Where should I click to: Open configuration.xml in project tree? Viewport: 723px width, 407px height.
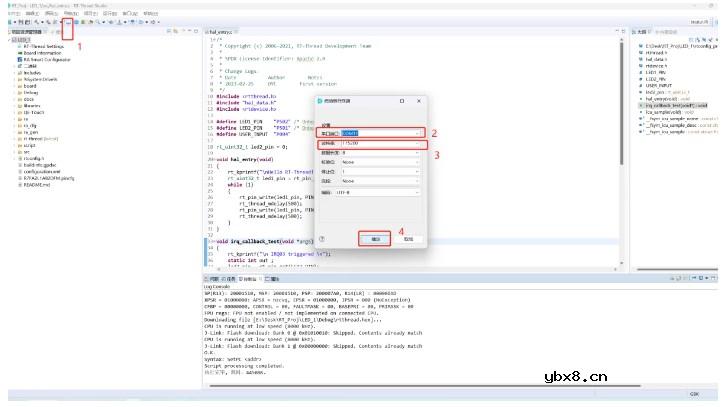point(42,171)
